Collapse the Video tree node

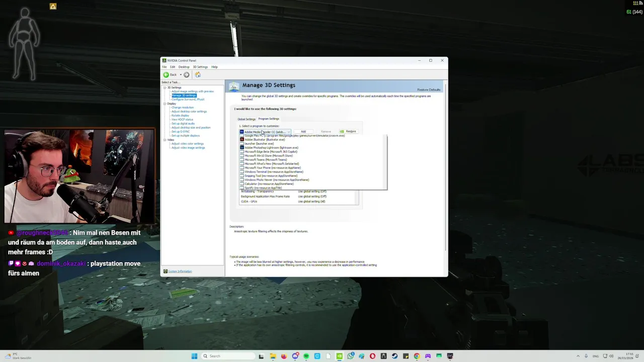[165, 140]
